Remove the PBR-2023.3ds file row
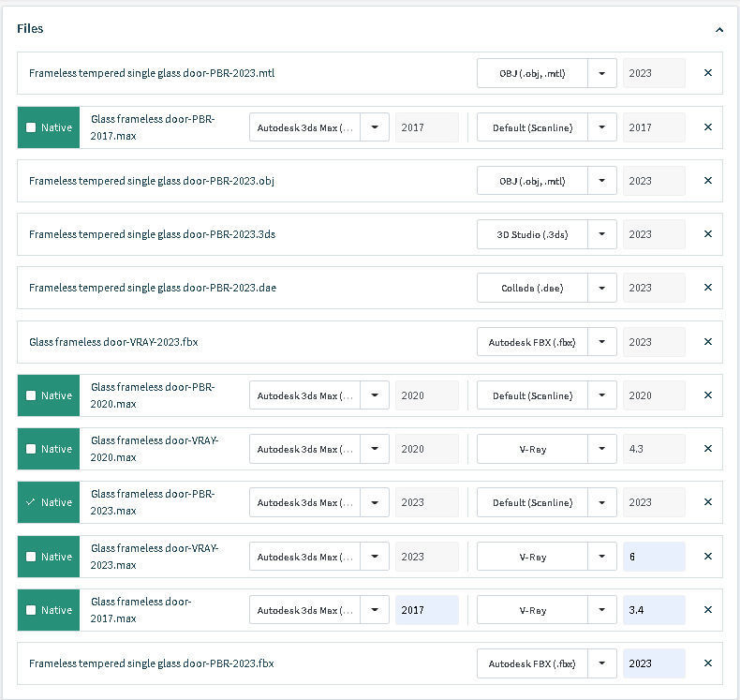 (707, 234)
